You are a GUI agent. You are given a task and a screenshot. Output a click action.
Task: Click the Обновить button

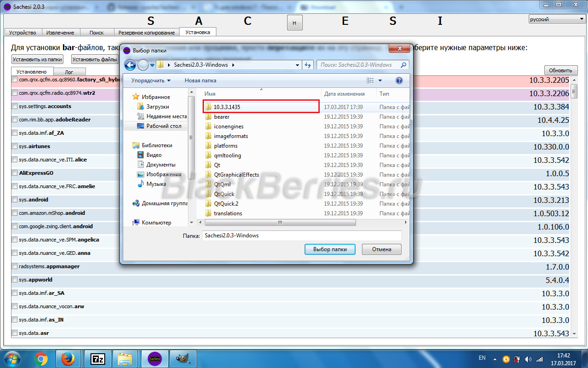[561, 70]
